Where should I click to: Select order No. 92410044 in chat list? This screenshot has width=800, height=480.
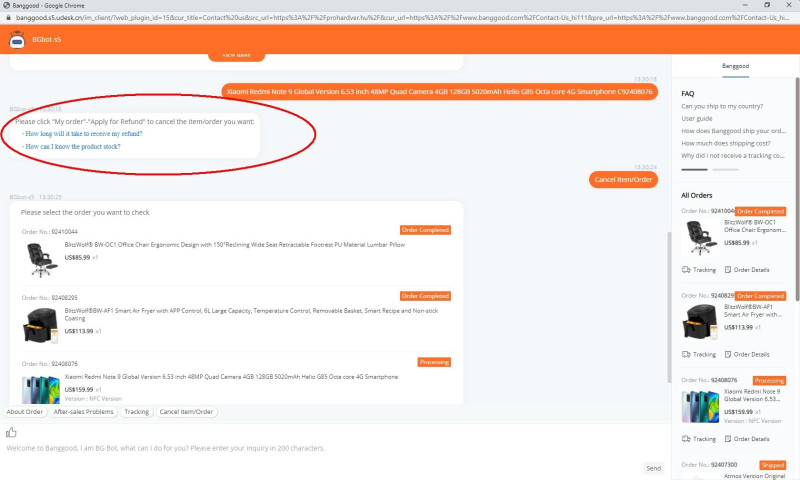click(236, 252)
